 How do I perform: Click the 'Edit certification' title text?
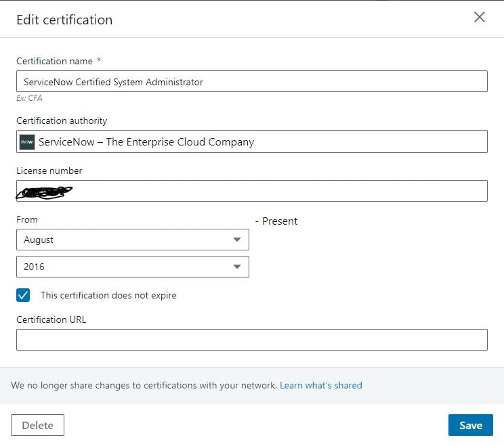tap(64, 20)
